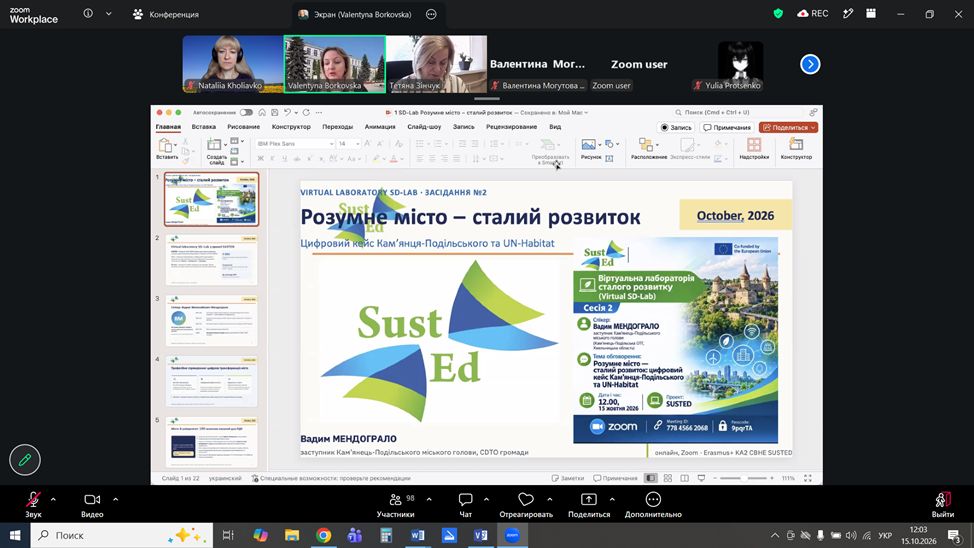Expand video options arrow next to Видео
Image resolution: width=974 pixels, height=548 pixels.
pyautogui.click(x=116, y=499)
